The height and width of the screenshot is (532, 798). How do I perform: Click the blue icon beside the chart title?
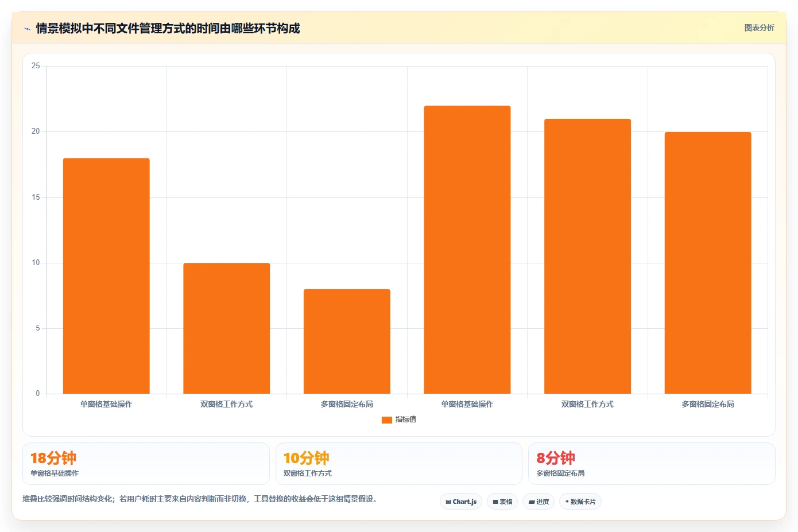pyautogui.click(x=27, y=29)
